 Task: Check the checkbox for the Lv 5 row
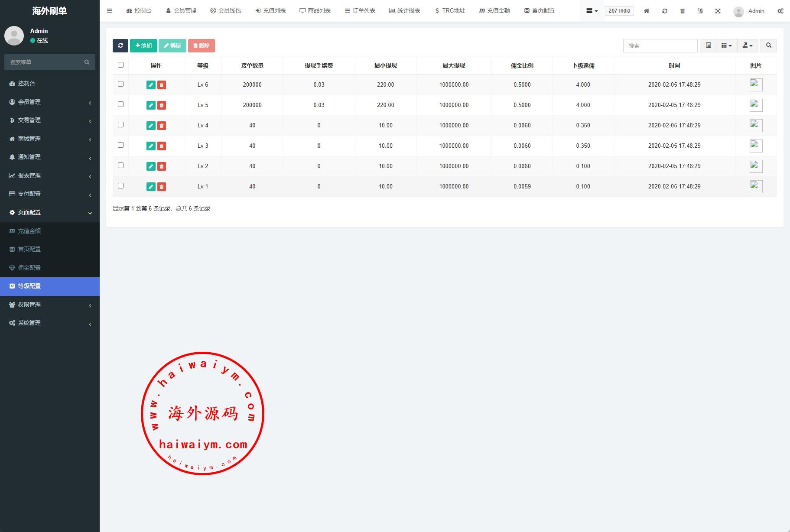tap(120, 104)
